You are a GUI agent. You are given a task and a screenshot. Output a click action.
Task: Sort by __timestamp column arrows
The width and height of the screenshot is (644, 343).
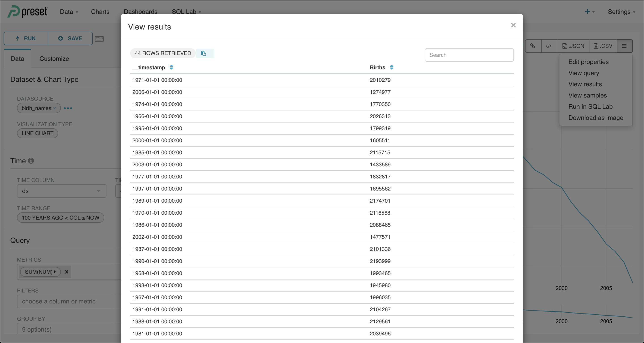171,67
